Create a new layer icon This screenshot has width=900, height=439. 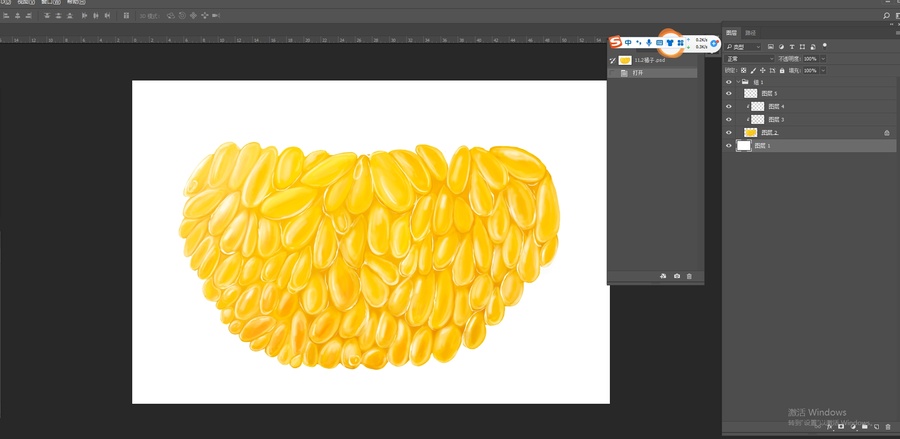(876, 426)
